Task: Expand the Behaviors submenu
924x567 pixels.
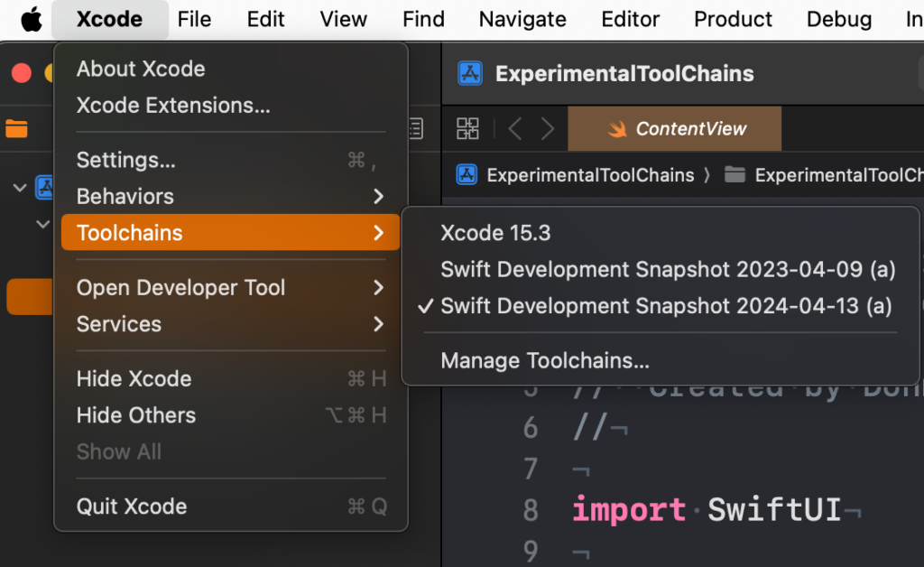Action: click(230, 196)
